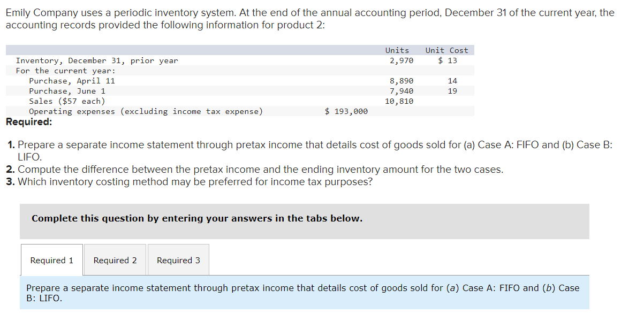Screen dimensions: 644x313
Task: Click the bold Required: heading
Action: pos(29,121)
